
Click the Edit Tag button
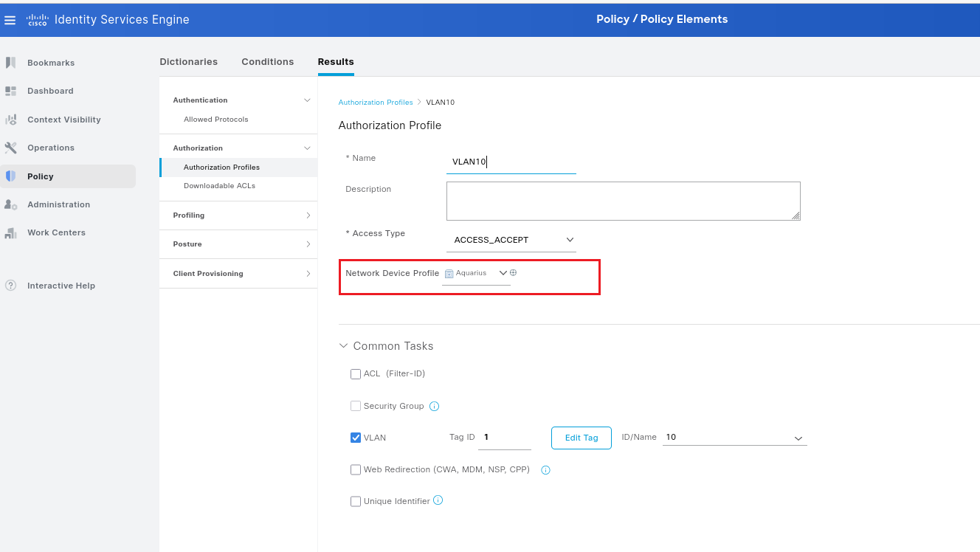[582, 438]
